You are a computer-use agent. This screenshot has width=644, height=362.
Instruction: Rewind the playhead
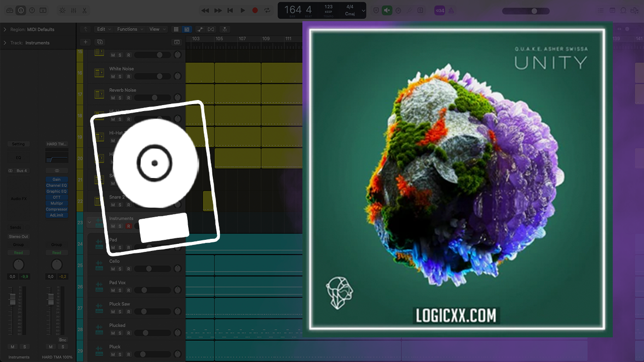coord(205,10)
